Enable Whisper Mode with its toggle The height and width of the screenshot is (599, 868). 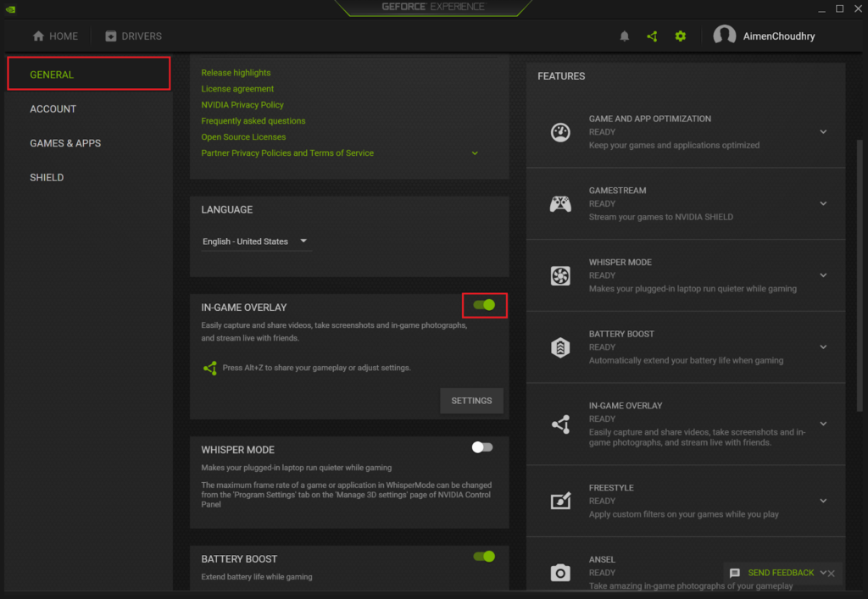tap(481, 446)
